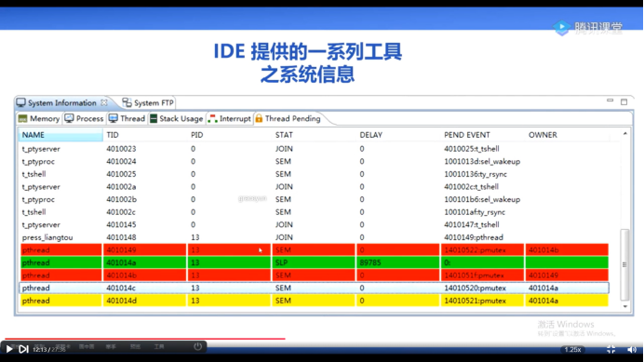Click TID cell 401002a
Viewport: 644px width, 362px height.
point(121,187)
